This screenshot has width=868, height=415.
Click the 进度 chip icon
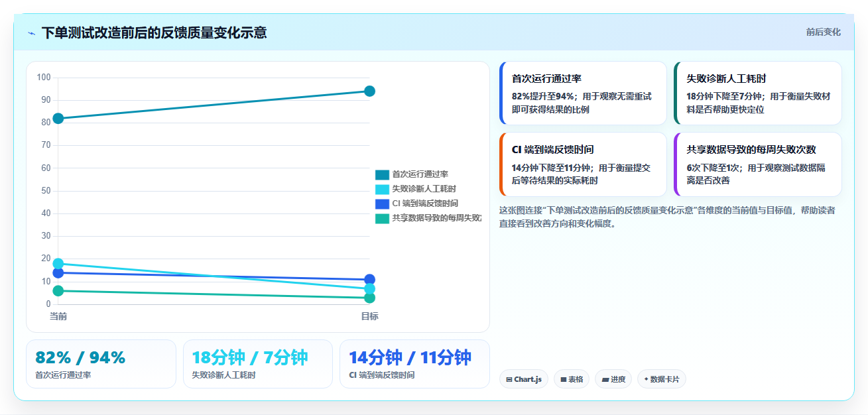coord(605,380)
